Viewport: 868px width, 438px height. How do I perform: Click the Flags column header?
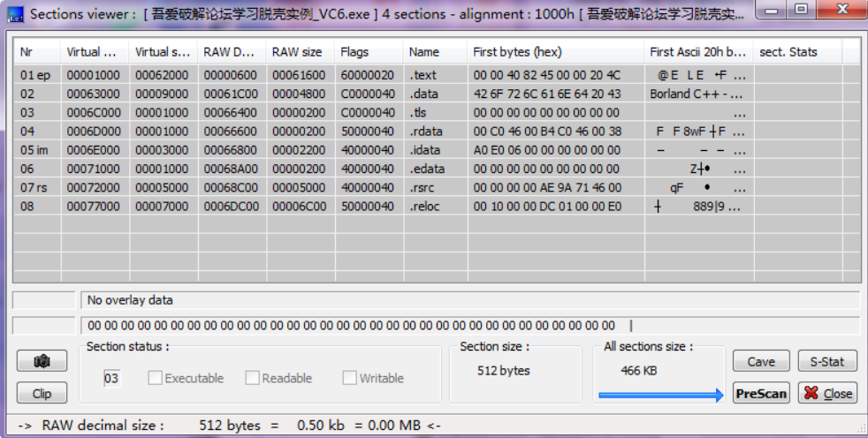368,52
